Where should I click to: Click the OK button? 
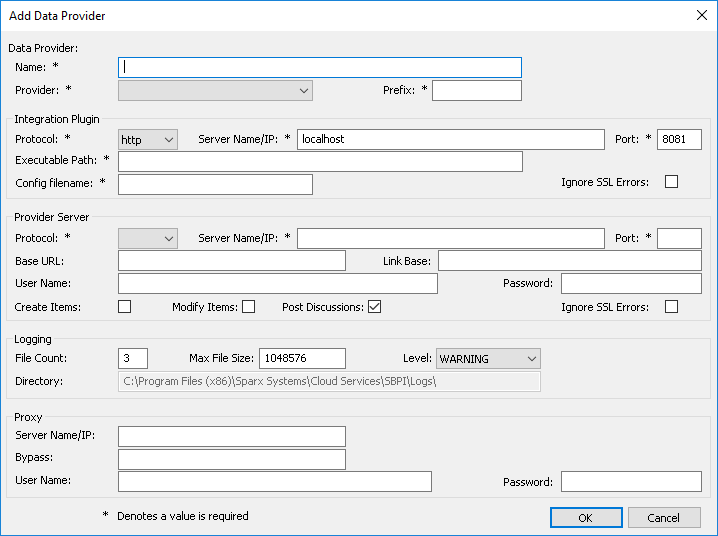(585, 518)
